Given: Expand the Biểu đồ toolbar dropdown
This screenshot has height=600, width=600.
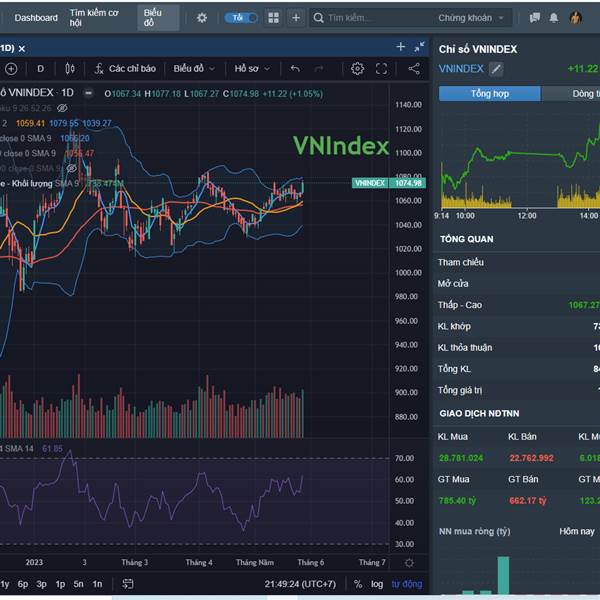Looking at the screenshot, I should [x=194, y=69].
